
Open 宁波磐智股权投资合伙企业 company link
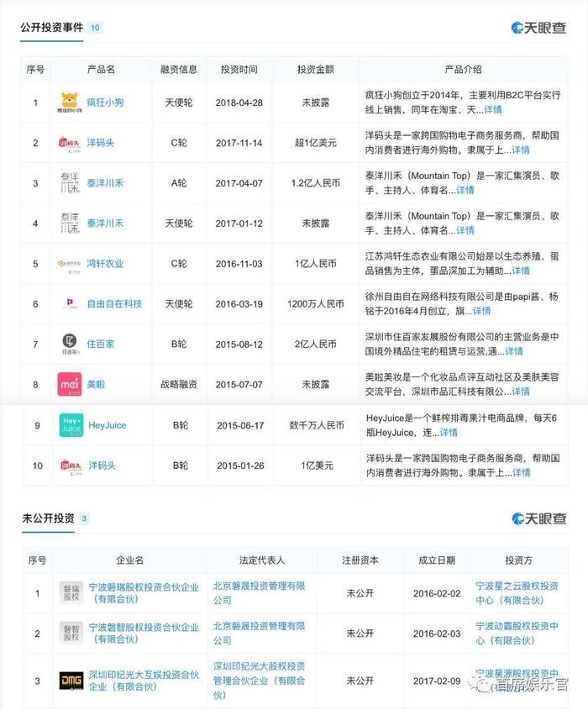144,634
